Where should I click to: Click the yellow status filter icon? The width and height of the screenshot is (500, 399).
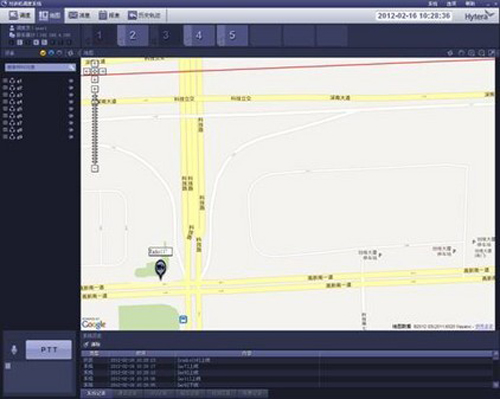pos(43,53)
